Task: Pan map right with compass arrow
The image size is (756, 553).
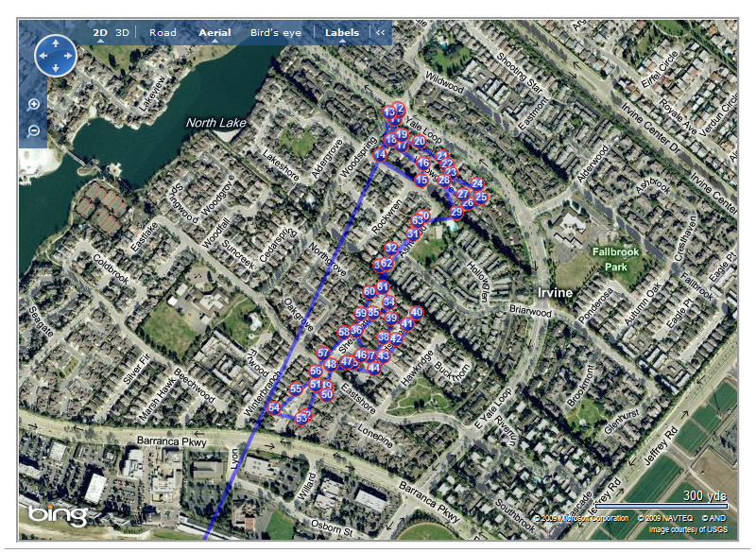Action: pos(68,56)
